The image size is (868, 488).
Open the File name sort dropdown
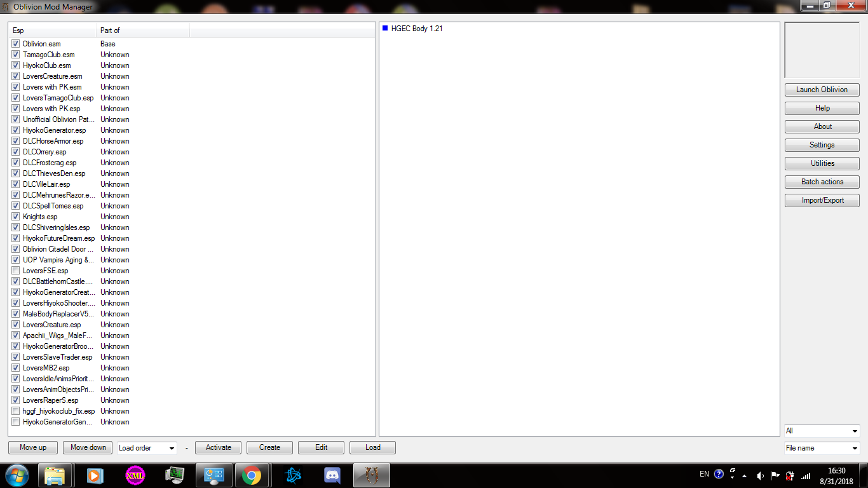pyautogui.click(x=822, y=448)
